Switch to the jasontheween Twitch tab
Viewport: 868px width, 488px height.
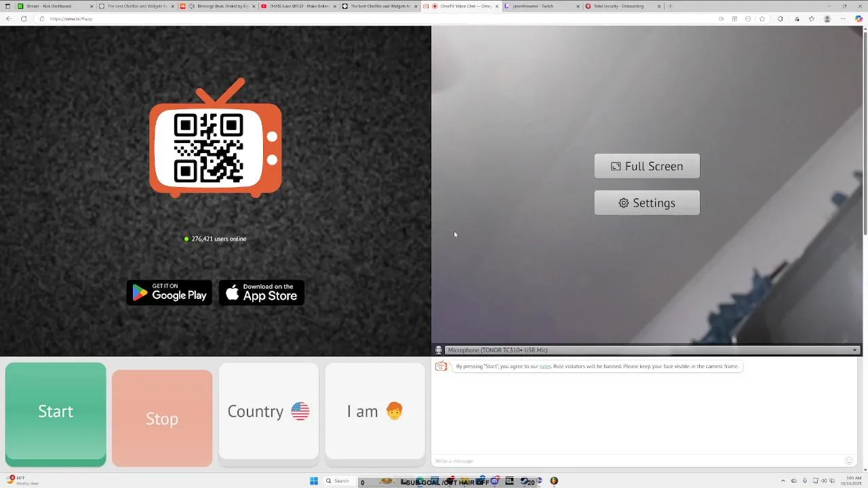(541, 6)
